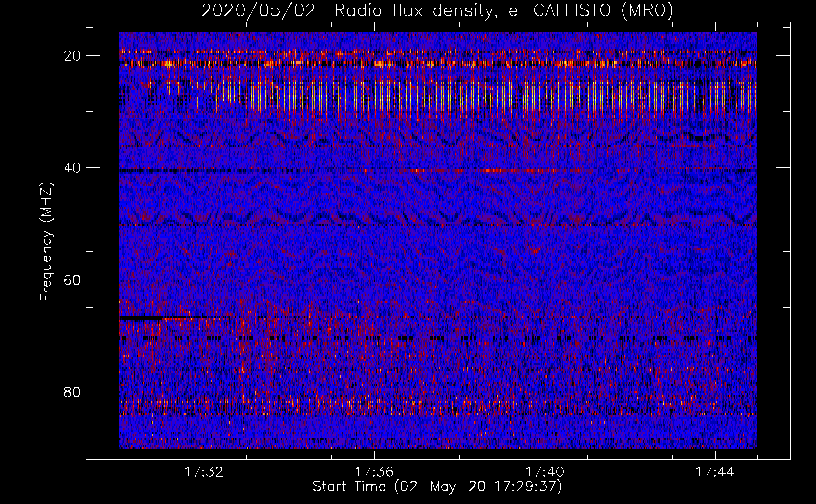
Task: Click the 17:44 time tick label
Action: click(x=715, y=472)
